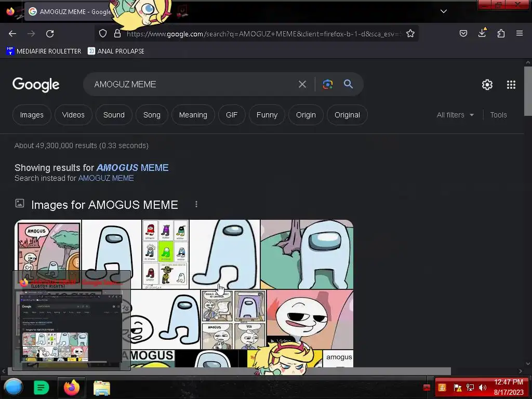
Task: Open the corrected AMOGUS MEME link
Action: [132, 168]
